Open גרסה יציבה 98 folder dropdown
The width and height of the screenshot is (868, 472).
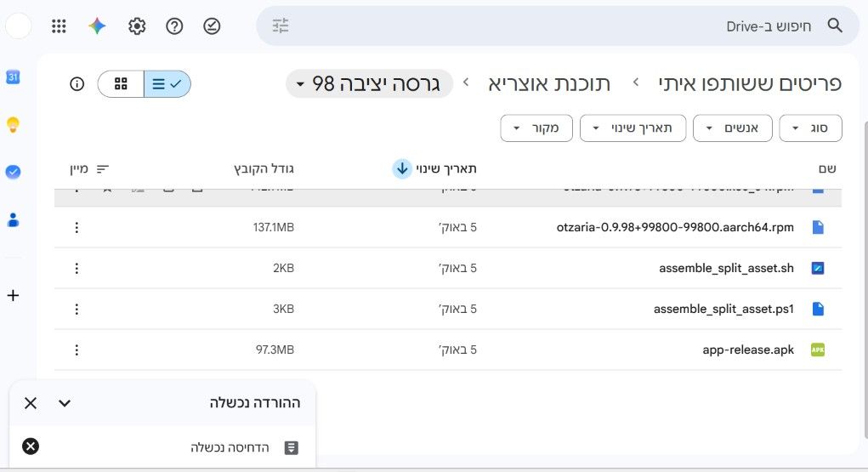369,83
